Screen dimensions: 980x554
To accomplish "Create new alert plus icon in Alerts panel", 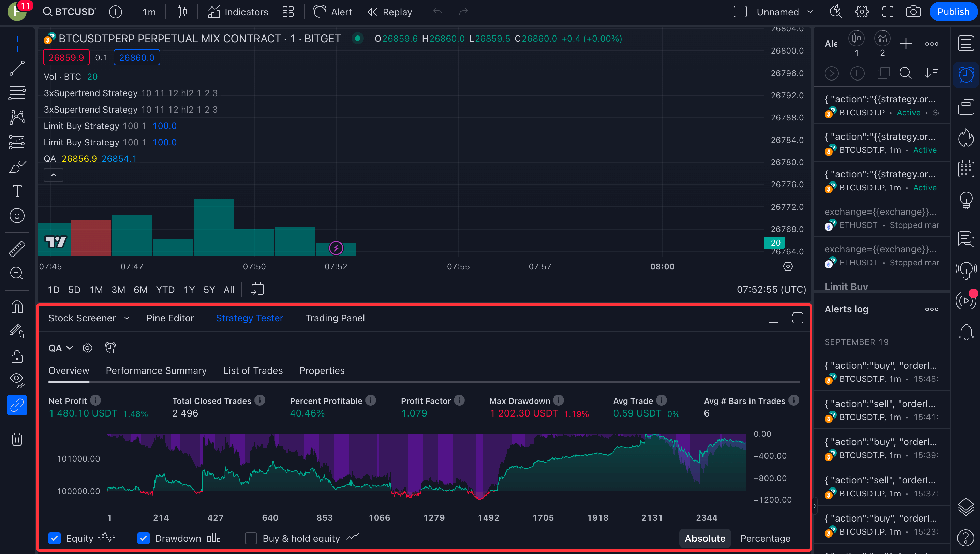I will pyautogui.click(x=906, y=43).
